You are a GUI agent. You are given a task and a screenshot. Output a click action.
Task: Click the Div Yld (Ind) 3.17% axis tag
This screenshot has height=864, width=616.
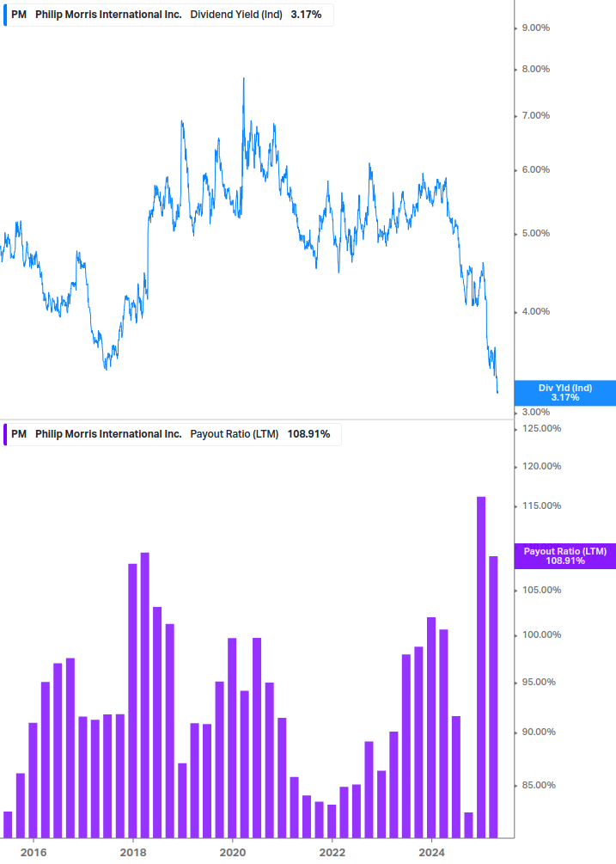[564, 393]
